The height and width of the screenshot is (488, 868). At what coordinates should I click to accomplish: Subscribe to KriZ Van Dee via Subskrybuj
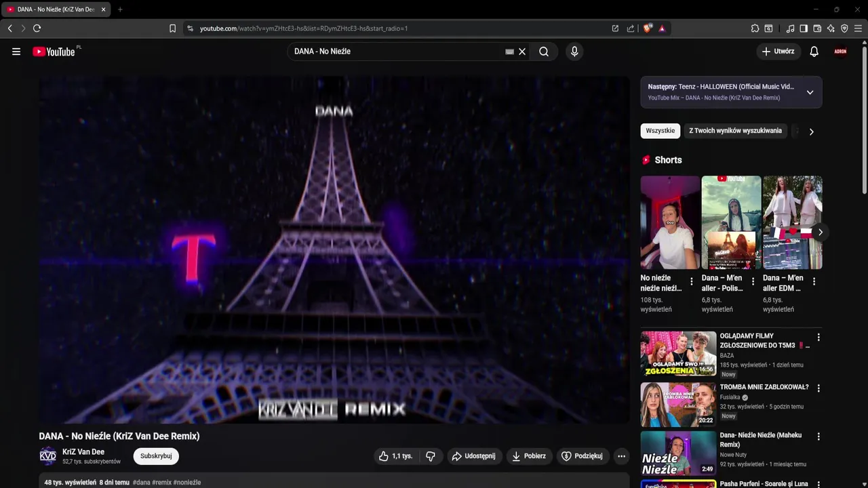[x=156, y=456]
